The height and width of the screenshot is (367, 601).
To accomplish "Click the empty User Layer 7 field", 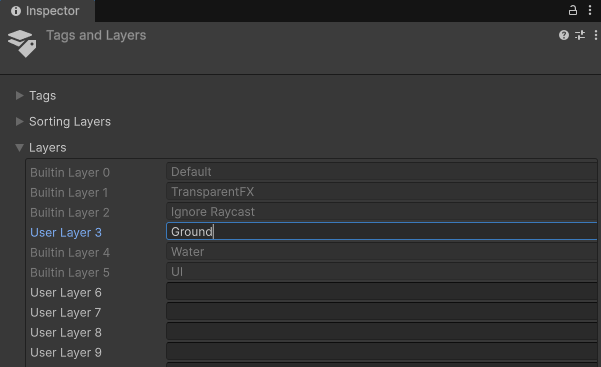I will 382,311.
